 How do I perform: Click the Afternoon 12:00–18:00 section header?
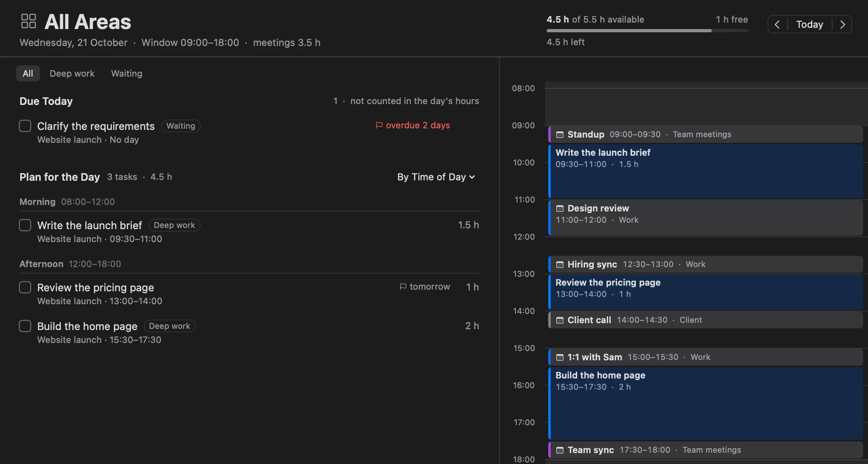point(70,264)
